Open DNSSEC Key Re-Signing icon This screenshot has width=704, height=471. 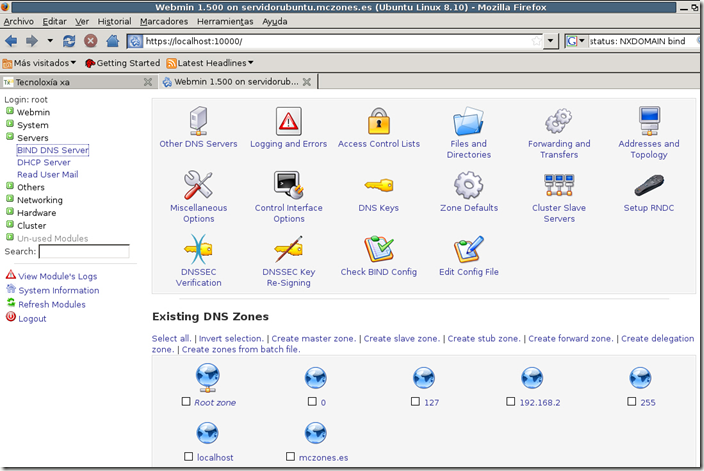click(289, 249)
